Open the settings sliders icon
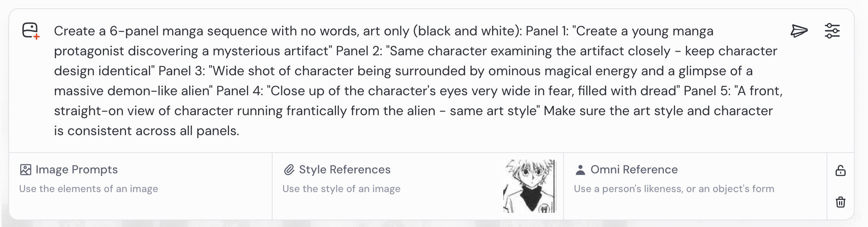The width and height of the screenshot is (868, 227). (832, 31)
